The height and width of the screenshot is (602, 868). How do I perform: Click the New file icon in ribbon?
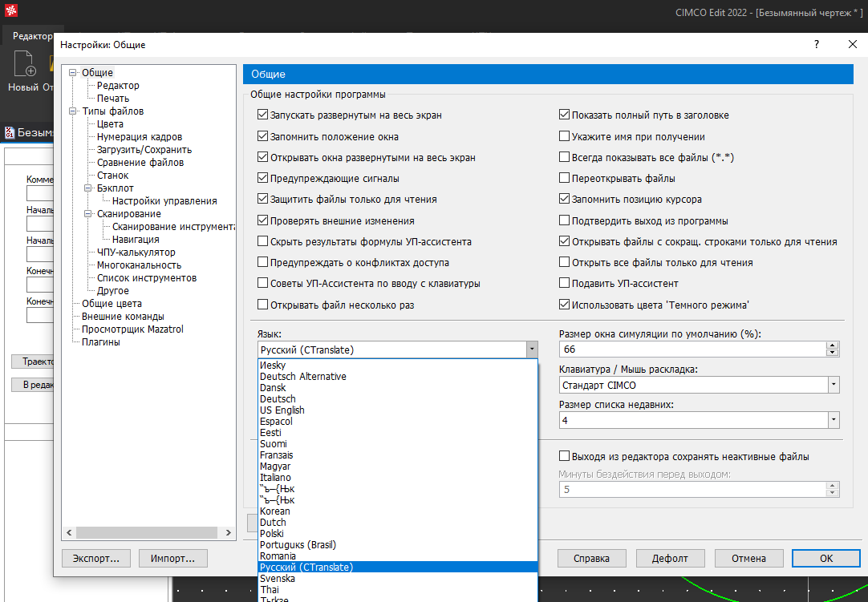tap(25, 63)
